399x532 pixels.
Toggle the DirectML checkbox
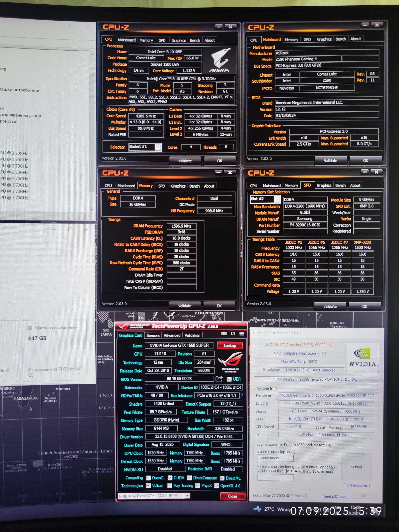pos(222,478)
